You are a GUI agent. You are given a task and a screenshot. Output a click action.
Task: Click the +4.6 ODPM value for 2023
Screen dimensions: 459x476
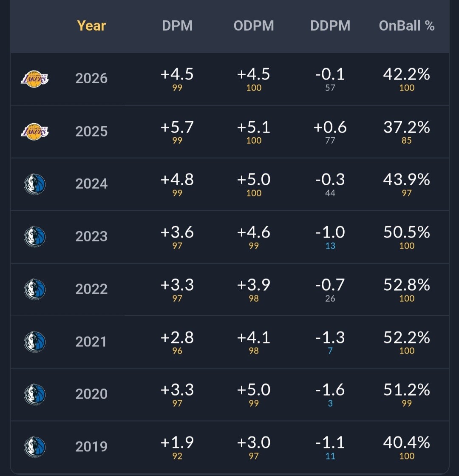tap(254, 232)
